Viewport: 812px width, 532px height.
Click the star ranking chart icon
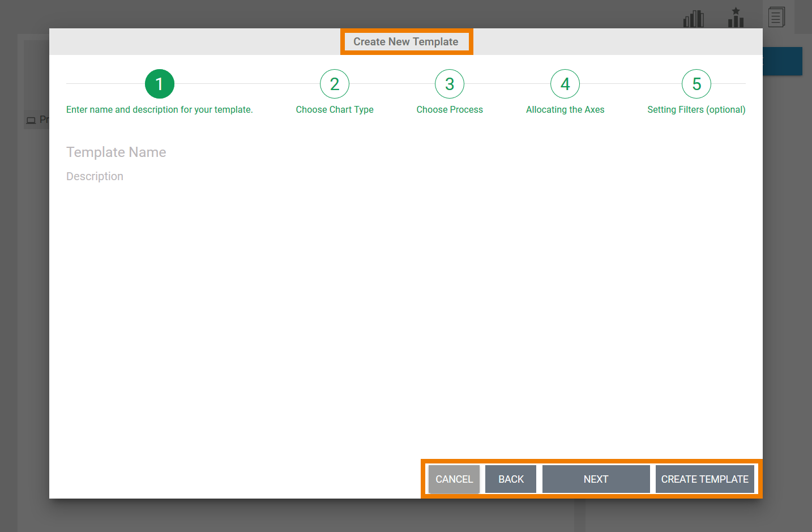736,18
